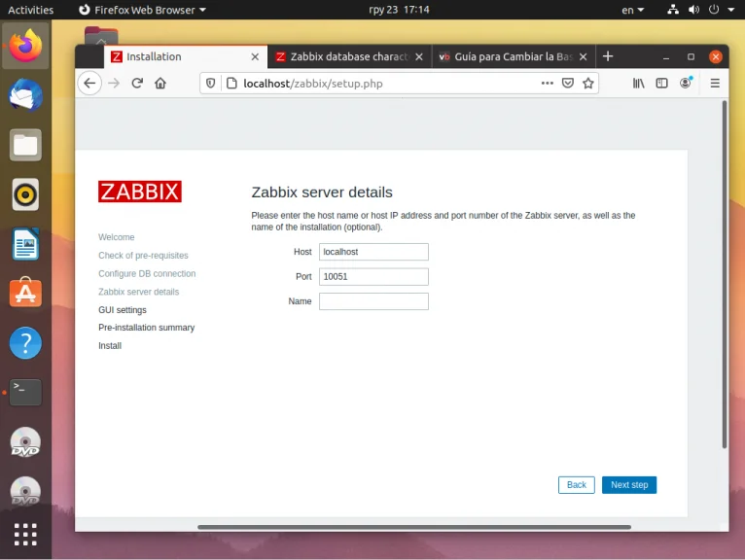745x560 pixels.
Task: Open the Help icon in the dock
Action: [x=25, y=343]
